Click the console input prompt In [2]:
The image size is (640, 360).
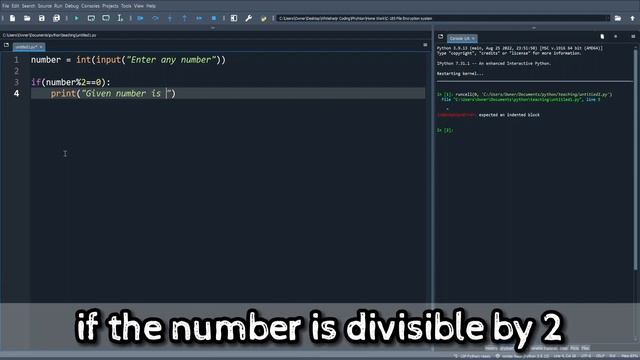[445, 130]
